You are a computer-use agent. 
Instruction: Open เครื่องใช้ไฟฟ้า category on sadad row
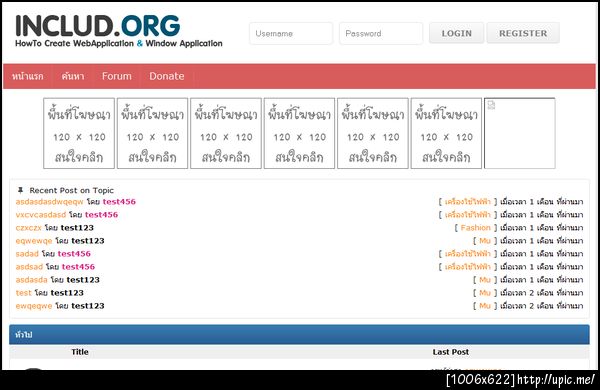[x=467, y=254]
